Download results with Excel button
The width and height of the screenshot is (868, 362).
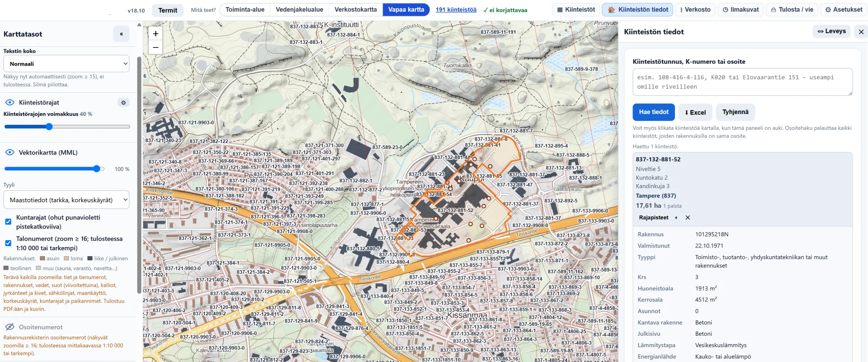(695, 112)
